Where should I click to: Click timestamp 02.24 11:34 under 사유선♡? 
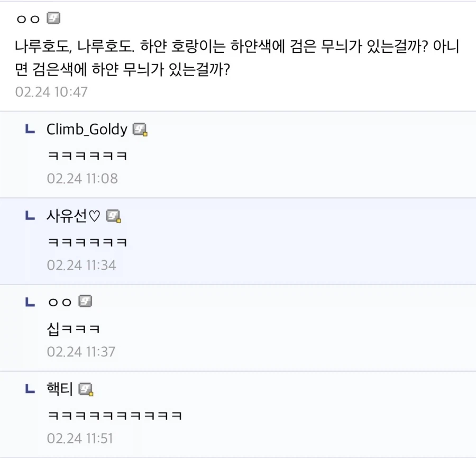pos(82,265)
